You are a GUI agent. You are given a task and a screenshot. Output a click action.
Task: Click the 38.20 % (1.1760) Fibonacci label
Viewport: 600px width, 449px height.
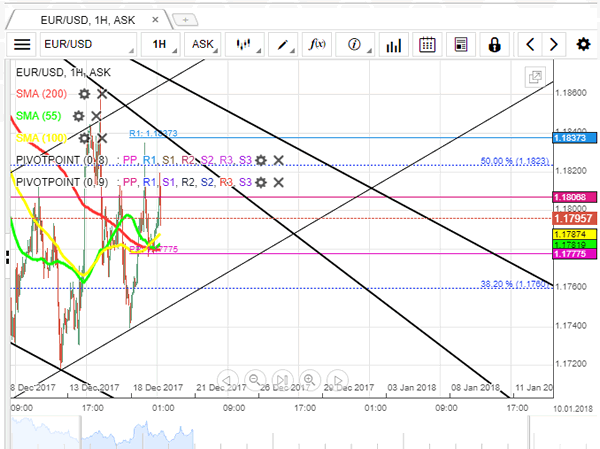point(515,284)
